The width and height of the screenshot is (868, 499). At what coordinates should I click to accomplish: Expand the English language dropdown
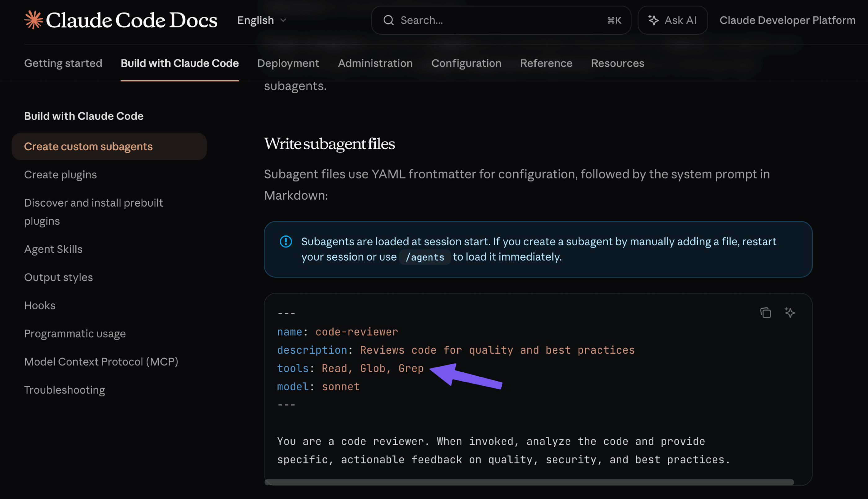coord(262,20)
